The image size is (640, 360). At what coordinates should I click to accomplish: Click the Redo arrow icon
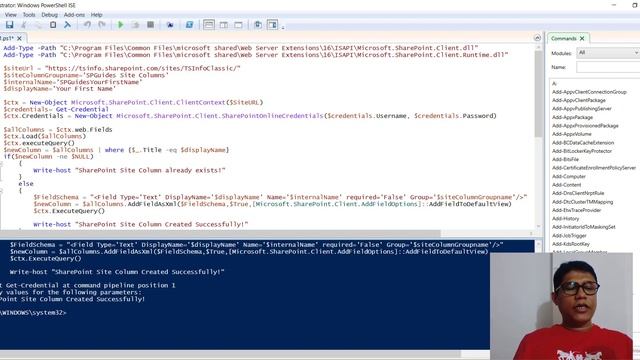pos(102,25)
